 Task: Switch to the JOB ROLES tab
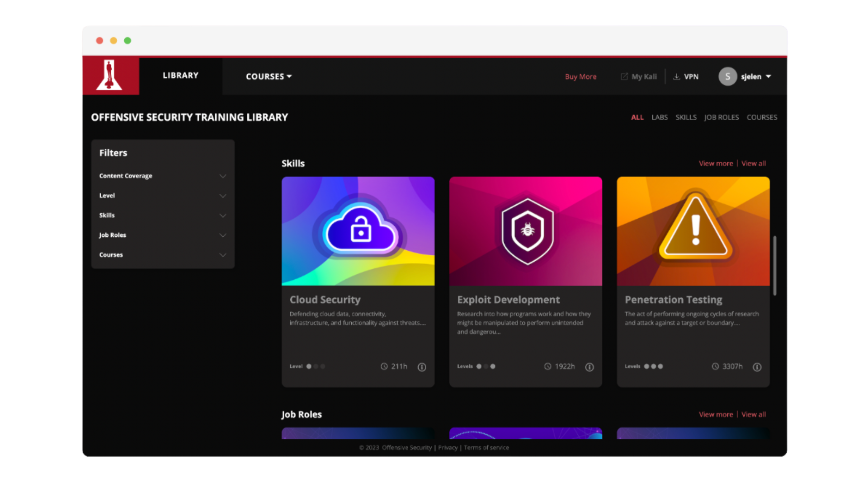click(x=721, y=117)
